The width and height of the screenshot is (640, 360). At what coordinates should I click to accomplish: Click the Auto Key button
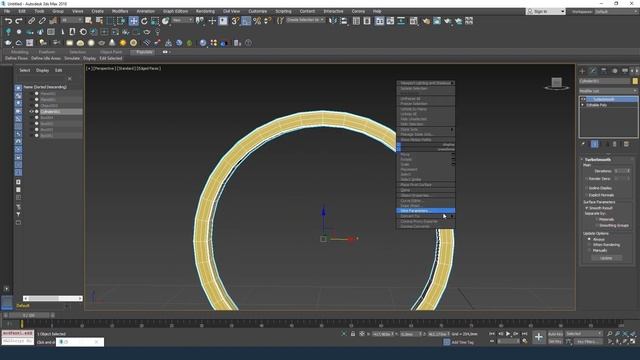tap(555, 334)
